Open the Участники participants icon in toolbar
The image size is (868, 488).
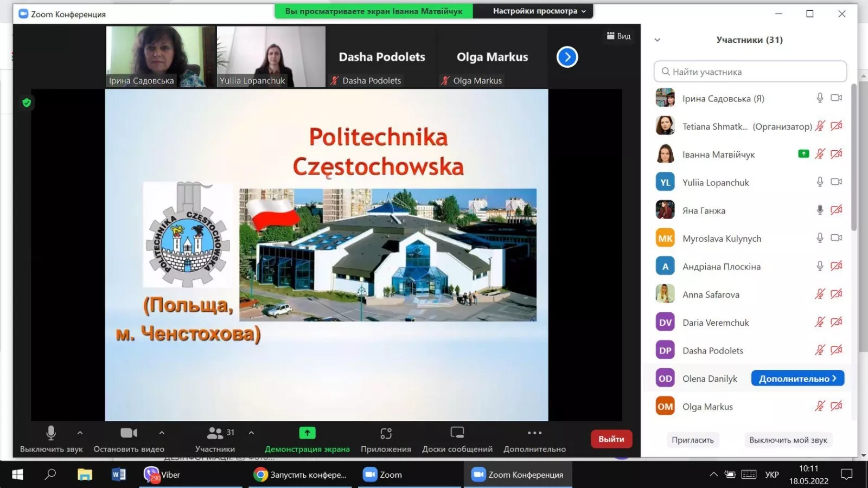click(x=215, y=433)
